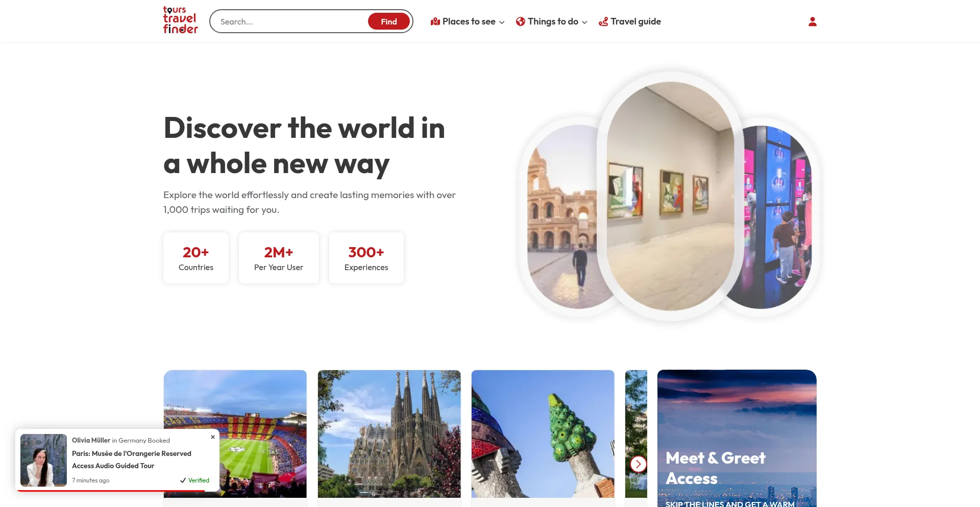Screen dimensions: 980x507
Task: Click the Things to do globe icon
Action: pos(521,21)
